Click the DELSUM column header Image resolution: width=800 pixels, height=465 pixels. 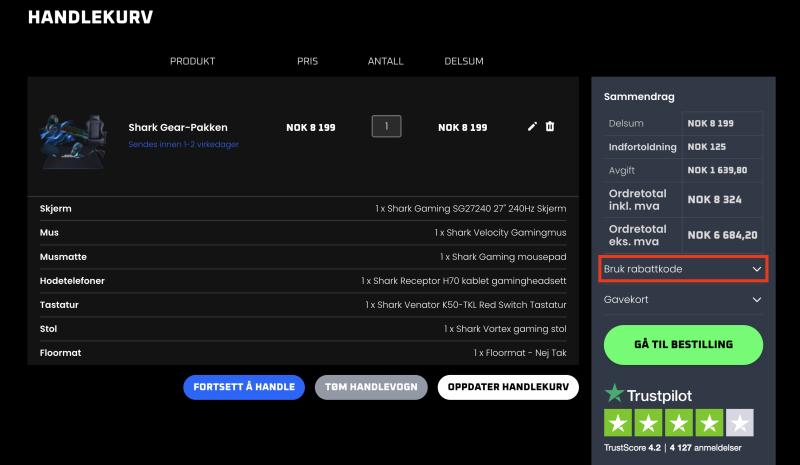[464, 61]
